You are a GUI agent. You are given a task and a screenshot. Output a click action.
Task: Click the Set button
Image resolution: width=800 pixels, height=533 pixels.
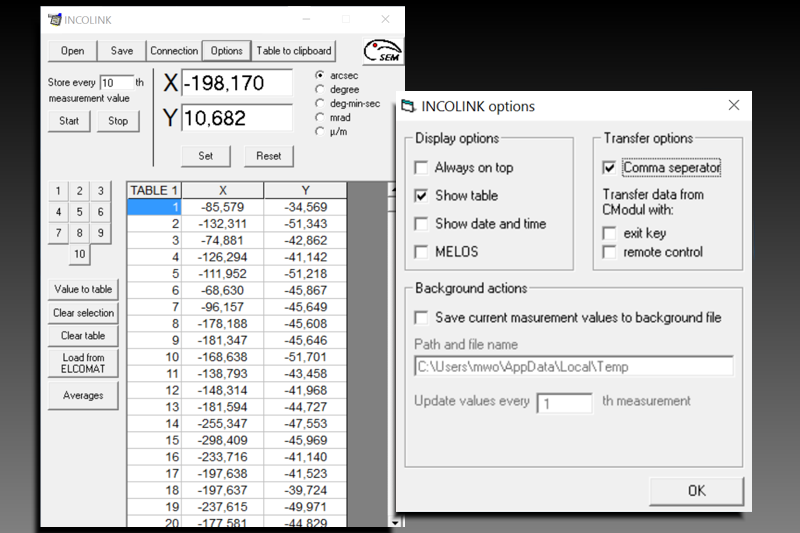tap(206, 156)
